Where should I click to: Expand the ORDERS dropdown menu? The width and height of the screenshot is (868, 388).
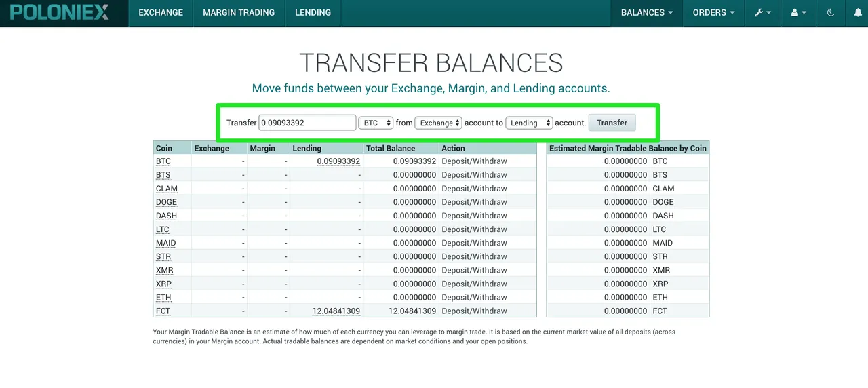713,13
